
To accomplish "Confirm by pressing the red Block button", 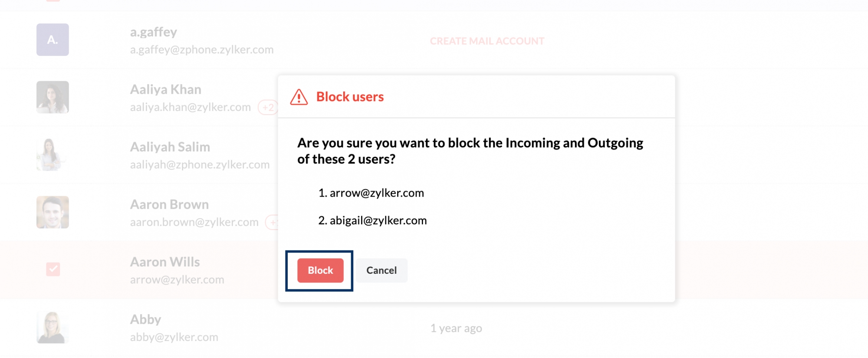I will pyautogui.click(x=320, y=270).
